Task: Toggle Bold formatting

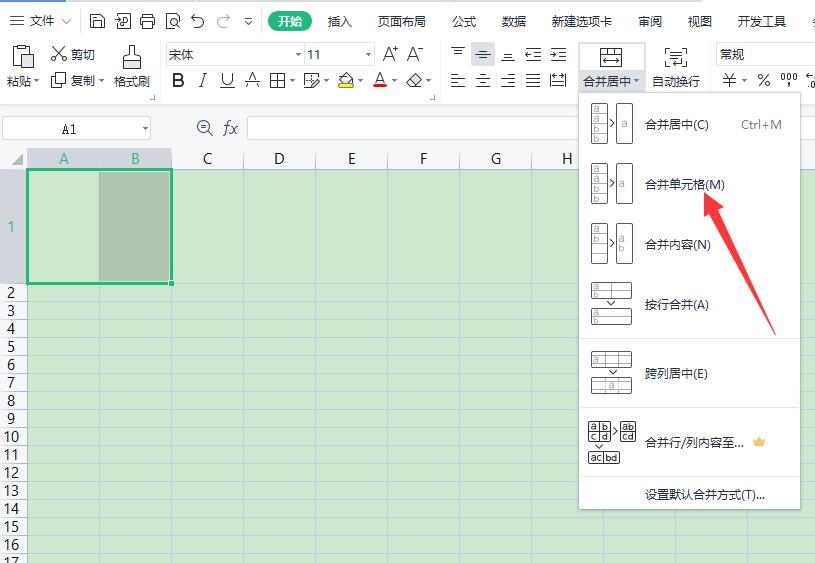Action: coord(178,80)
